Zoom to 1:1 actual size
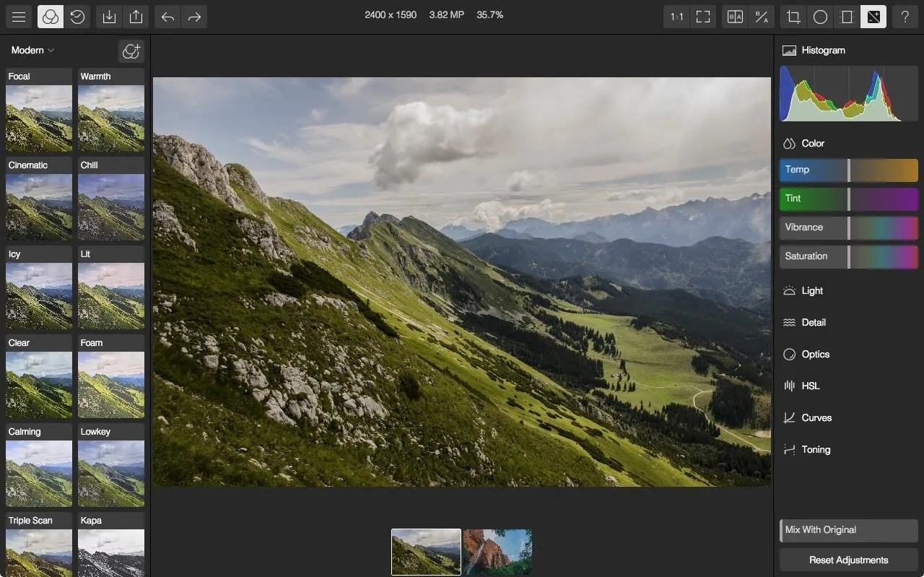This screenshot has width=924, height=577. (x=676, y=17)
